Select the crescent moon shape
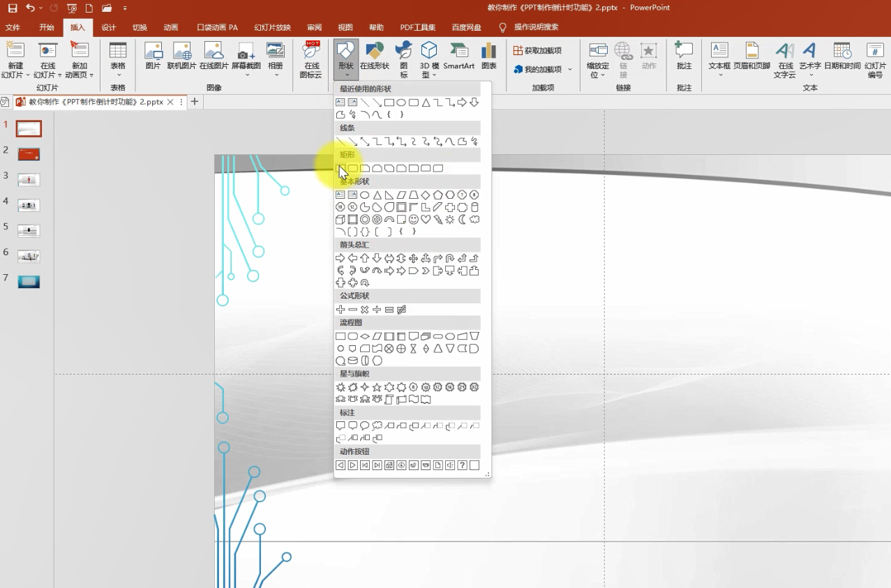Screen dimensions: 891x588 coord(462,220)
